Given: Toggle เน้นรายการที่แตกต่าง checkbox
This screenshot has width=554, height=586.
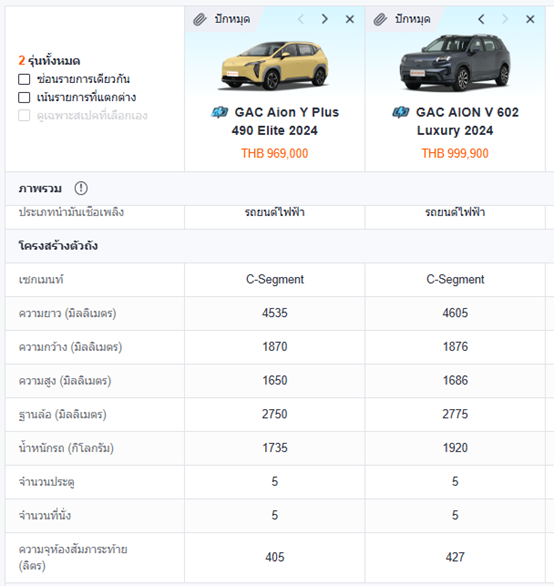Looking at the screenshot, I should pyautogui.click(x=24, y=98).
